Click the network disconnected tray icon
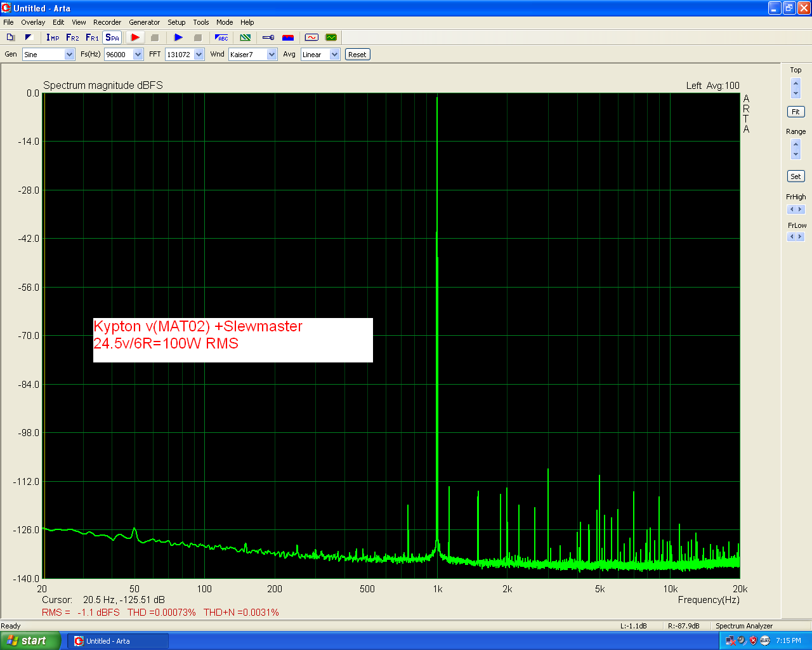The height and width of the screenshot is (650, 812). click(731, 641)
